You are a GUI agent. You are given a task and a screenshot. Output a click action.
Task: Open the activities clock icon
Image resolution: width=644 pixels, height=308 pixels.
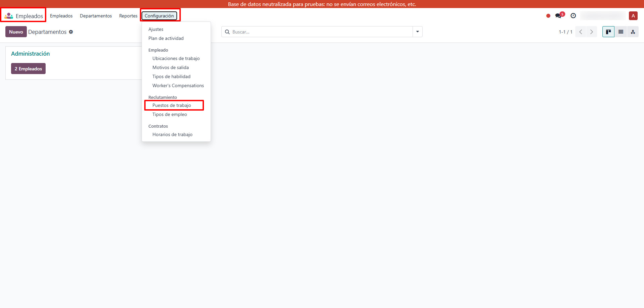click(x=573, y=16)
